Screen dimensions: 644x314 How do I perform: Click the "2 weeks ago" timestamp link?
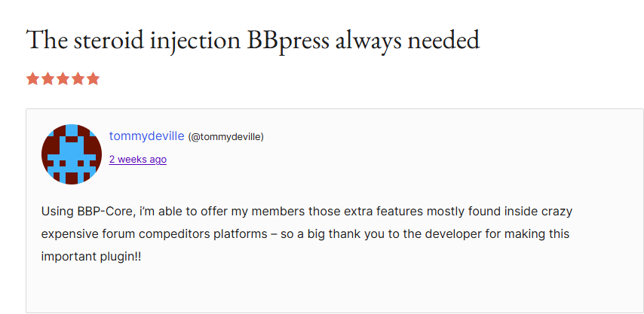[x=138, y=160]
